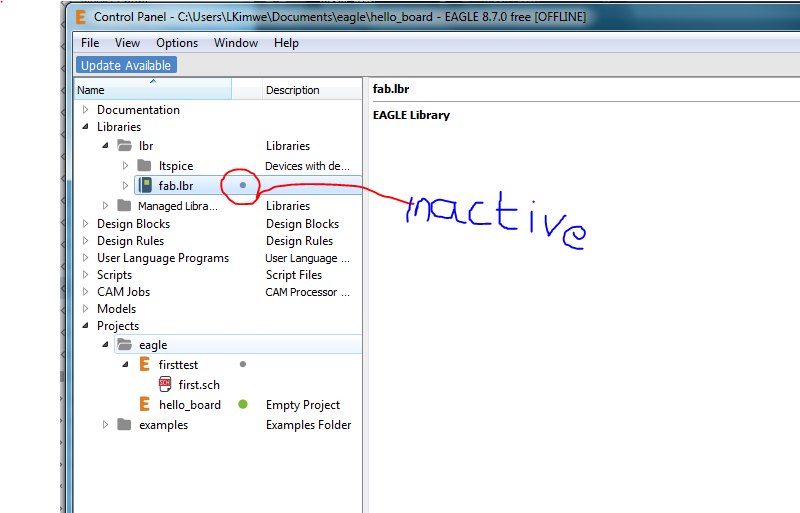Screen dimensions: 800x513
Task: Click the Update Available button
Action: (126, 65)
